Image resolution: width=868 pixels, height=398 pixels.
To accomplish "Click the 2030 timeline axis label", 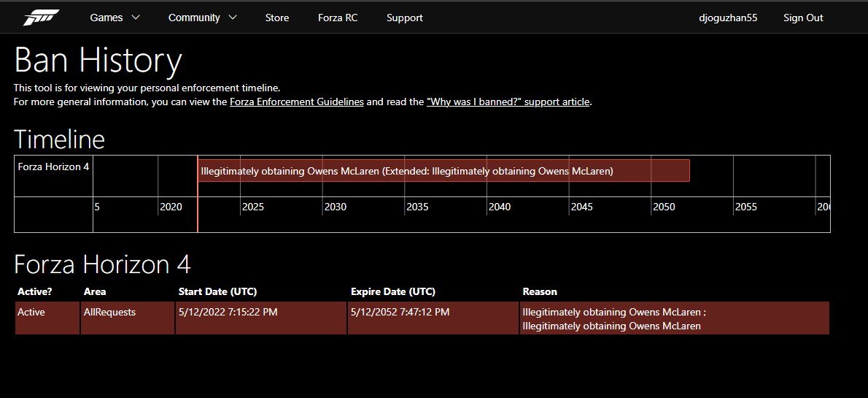I will pos(336,207).
